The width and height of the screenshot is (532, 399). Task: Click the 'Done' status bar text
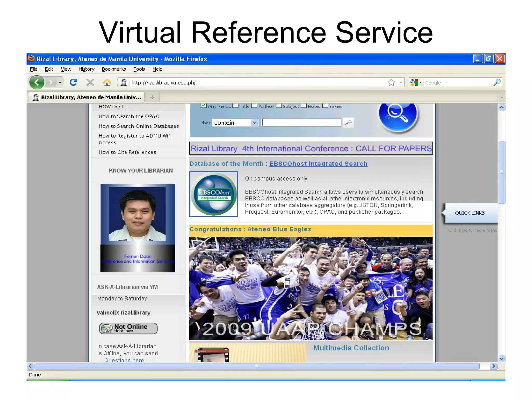pos(35,375)
